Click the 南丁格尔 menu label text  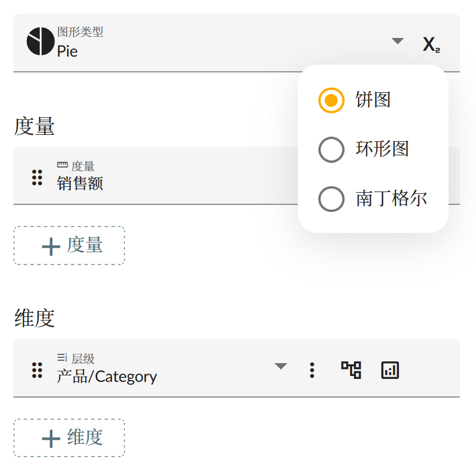coord(391,199)
